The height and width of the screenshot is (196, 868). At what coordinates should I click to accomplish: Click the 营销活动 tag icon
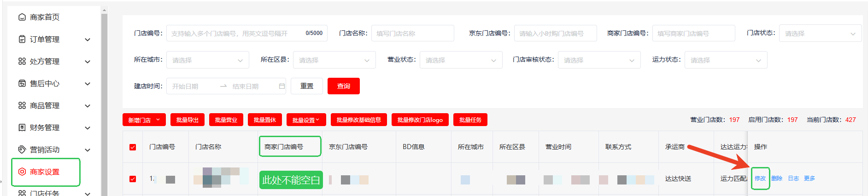point(22,150)
